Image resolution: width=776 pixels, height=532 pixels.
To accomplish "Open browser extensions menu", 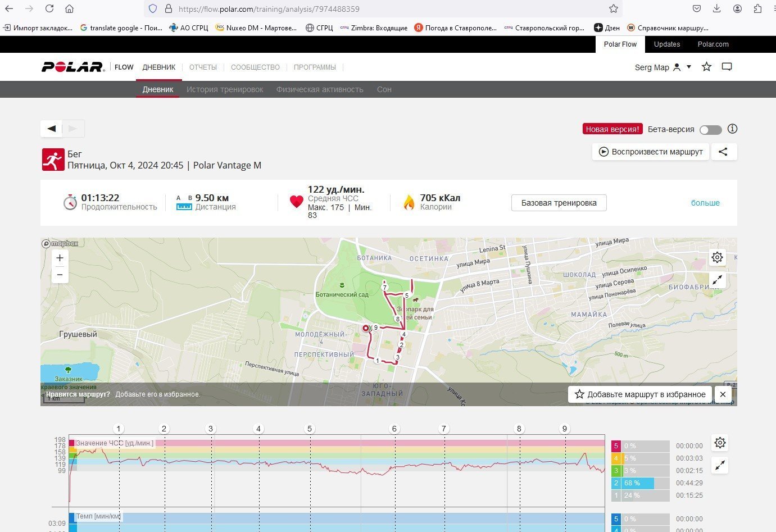I will [757, 8].
